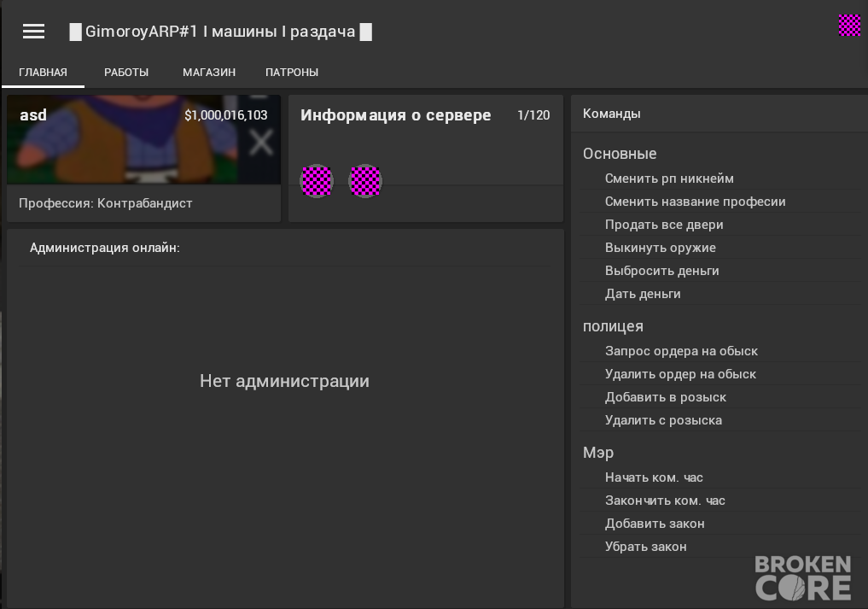Click the полицея section heading
Screen dimensions: 868x609
point(613,326)
